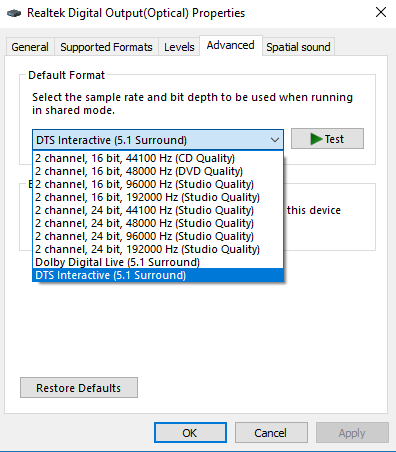This screenshot has width=396, height=452.
Task: Click the Apply button
Action: click(x=352, y=433)
